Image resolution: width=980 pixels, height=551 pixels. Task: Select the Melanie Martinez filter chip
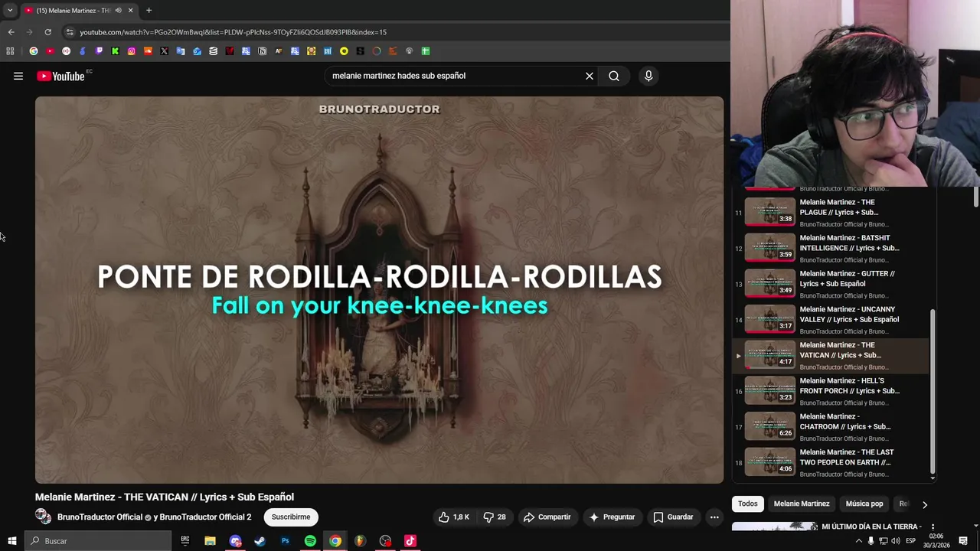click(802, 504)
